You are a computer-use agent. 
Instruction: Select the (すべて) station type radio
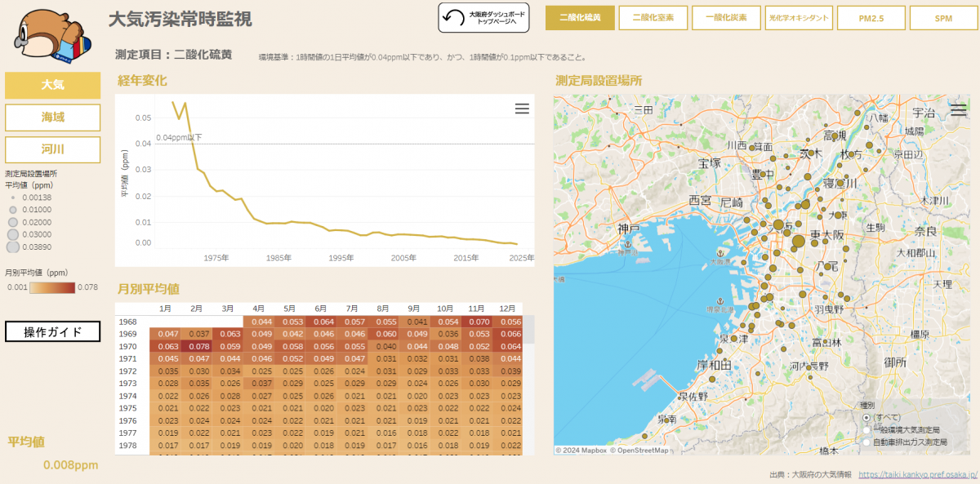point(866,417)
